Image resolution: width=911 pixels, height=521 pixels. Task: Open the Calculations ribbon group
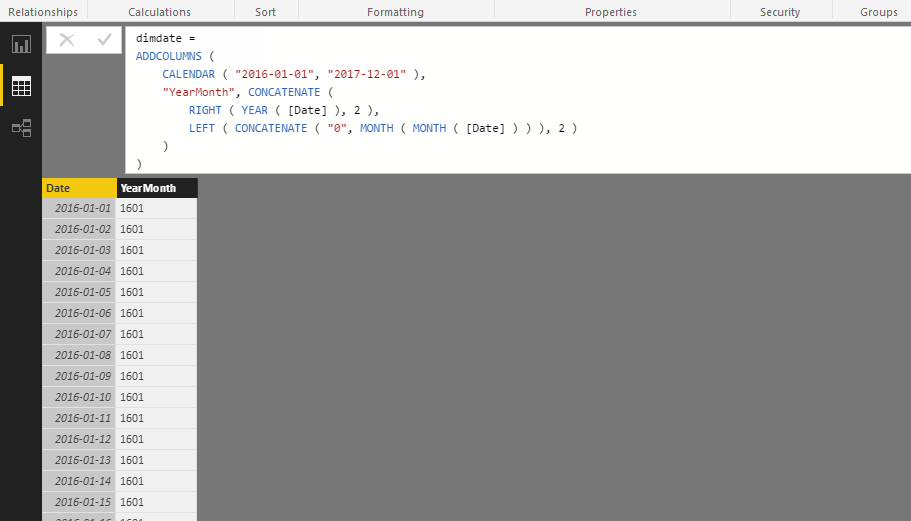point(159,12)
